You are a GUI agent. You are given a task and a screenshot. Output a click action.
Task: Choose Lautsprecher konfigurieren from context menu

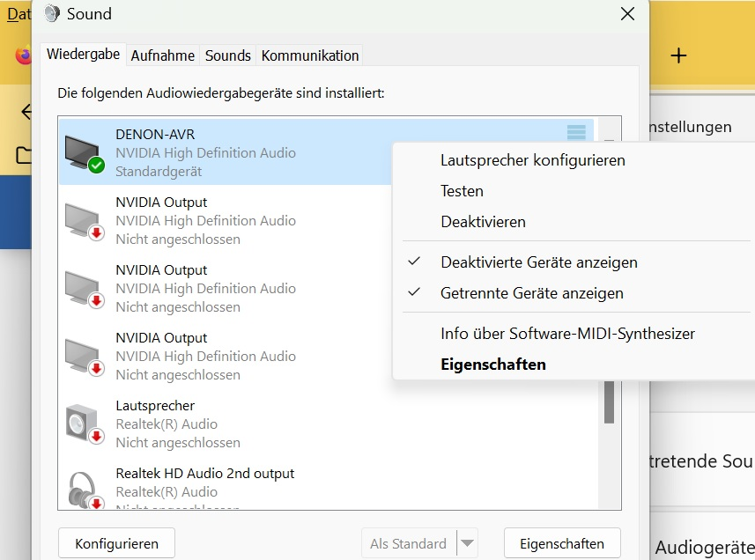pos(532,160)
